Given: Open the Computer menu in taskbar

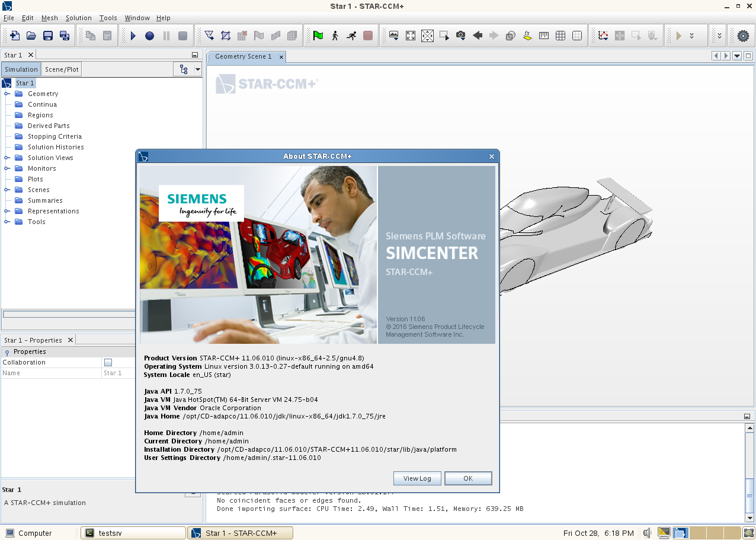Looking at the screenshot, I should 28,533.
